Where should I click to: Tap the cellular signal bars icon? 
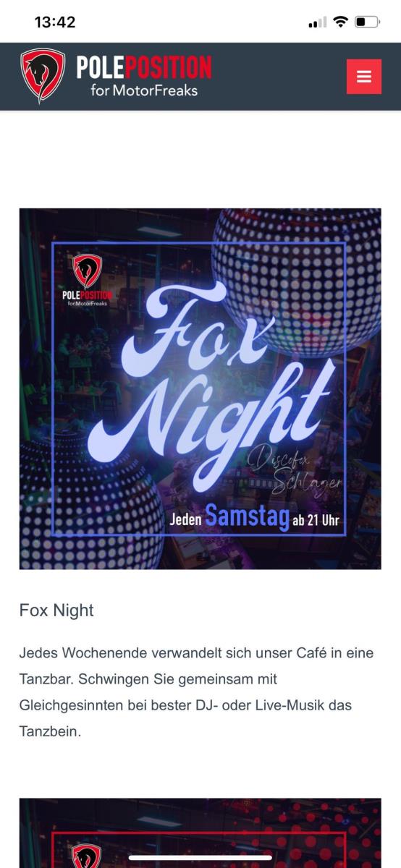(317, 22)
